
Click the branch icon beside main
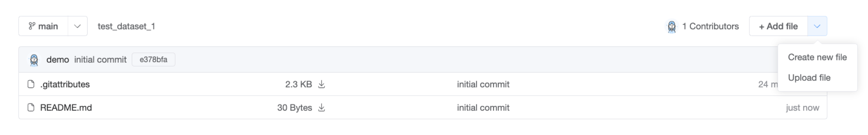(x=32, y=26)
